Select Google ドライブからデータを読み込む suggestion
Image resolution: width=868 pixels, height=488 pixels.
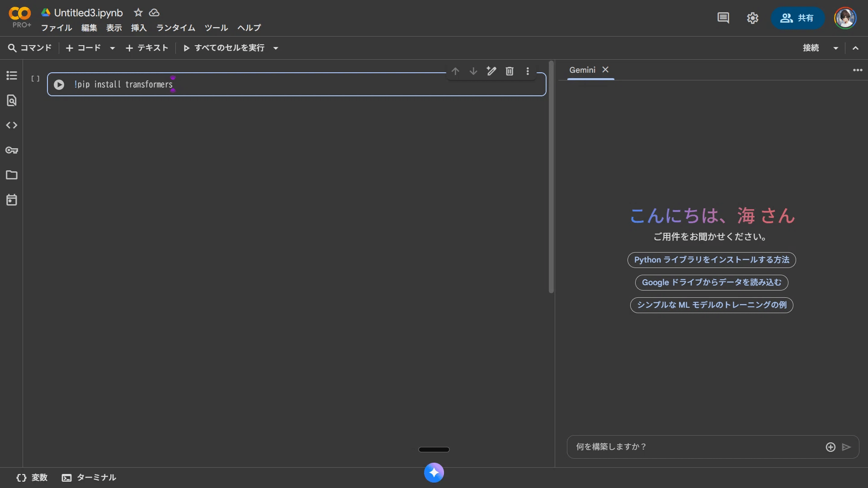click(712, 282)
